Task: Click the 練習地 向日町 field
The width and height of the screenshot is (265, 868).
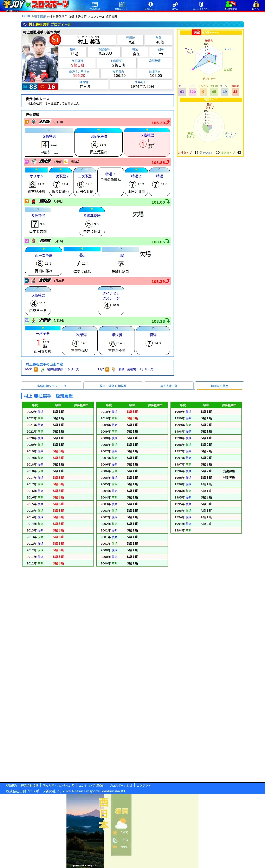Action: 84,84
